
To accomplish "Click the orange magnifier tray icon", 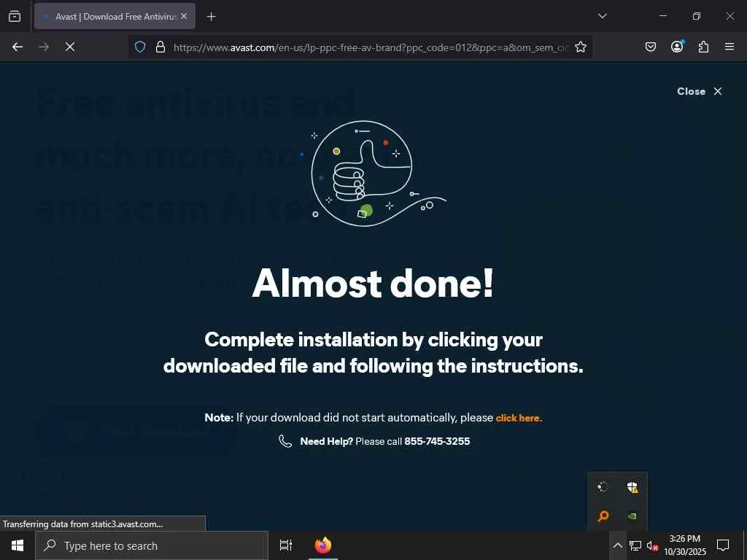I will click(603, 516).
